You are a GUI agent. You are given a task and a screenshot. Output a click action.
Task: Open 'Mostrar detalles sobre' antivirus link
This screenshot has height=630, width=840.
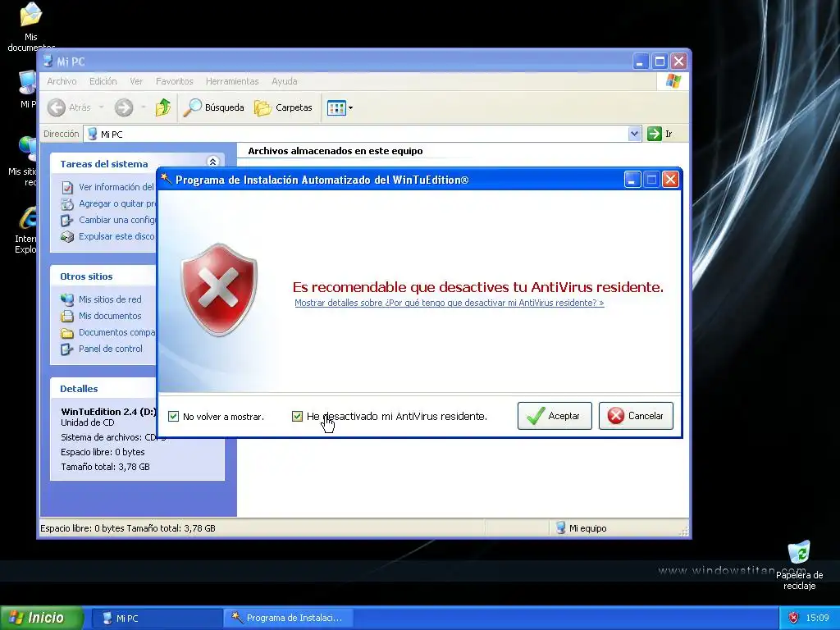coord(449,303)
